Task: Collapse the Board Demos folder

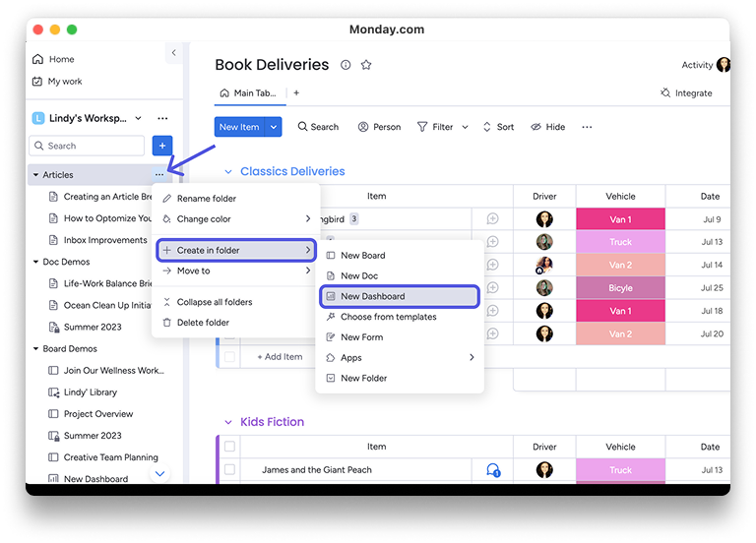Action: (35, 348)
